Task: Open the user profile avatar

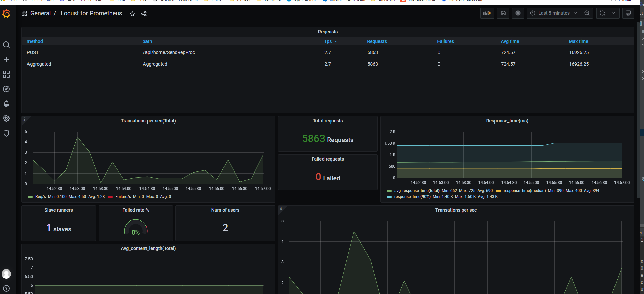Action: [x=6, y=274]
